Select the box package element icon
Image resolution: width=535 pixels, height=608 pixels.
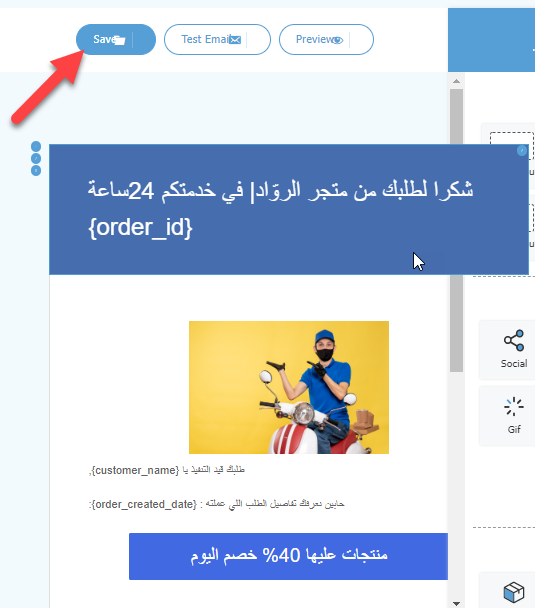(514, 592)
